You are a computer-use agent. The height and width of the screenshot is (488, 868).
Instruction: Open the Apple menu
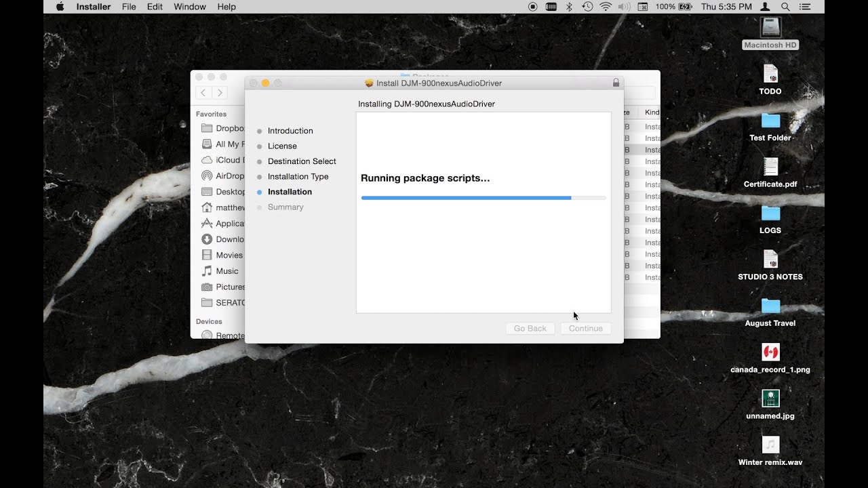(x=60, y=7)
